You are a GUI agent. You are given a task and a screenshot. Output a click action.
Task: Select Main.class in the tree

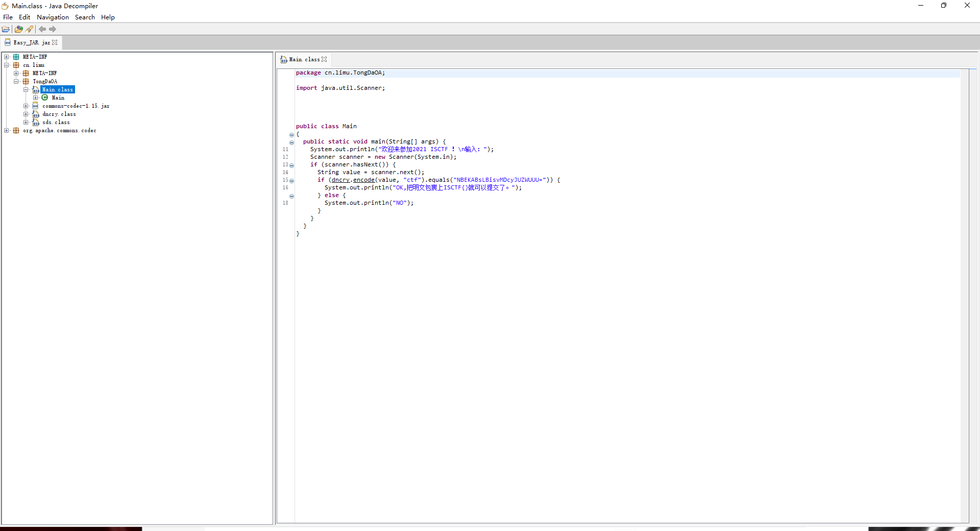tap(58, 89)
